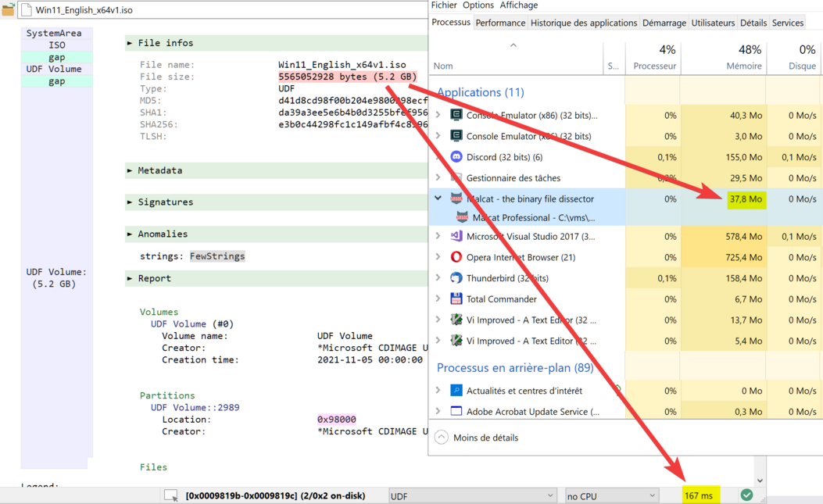Click the Thunderbird icon in the process list
This screenshot has height=504, width=823.
pos(456,278)
